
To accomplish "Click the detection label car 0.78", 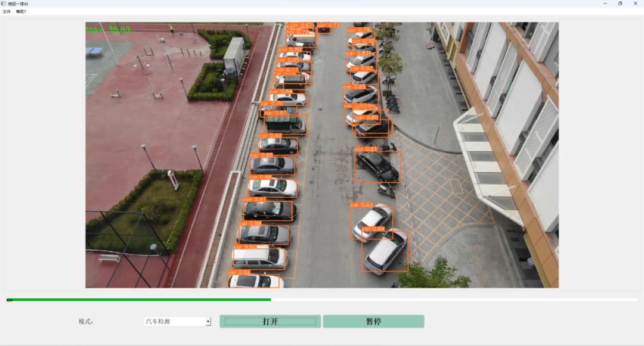I will 360,30.
